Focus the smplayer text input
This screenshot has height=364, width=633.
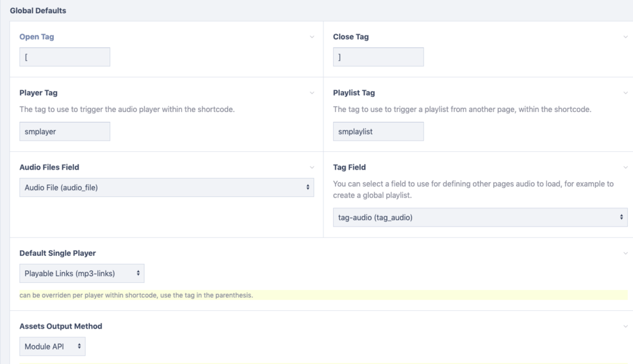tap(65, 132)
